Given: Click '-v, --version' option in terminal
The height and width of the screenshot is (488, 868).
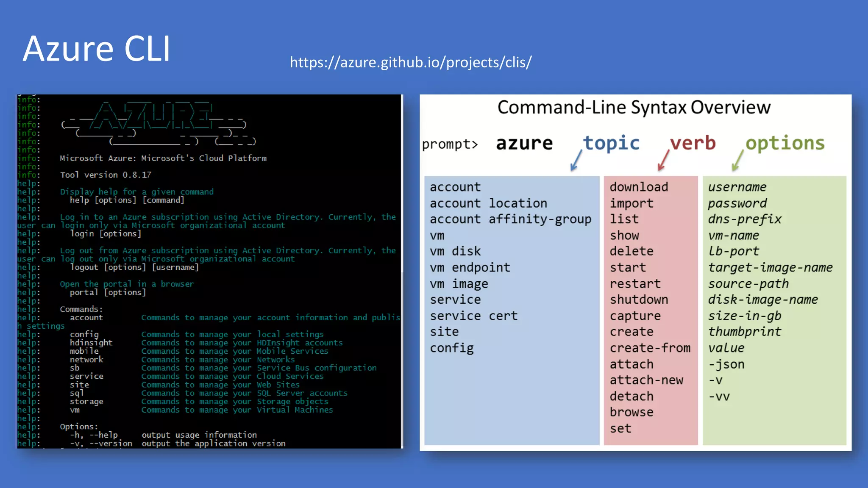Looking at the screenshot, I should 101,444.
